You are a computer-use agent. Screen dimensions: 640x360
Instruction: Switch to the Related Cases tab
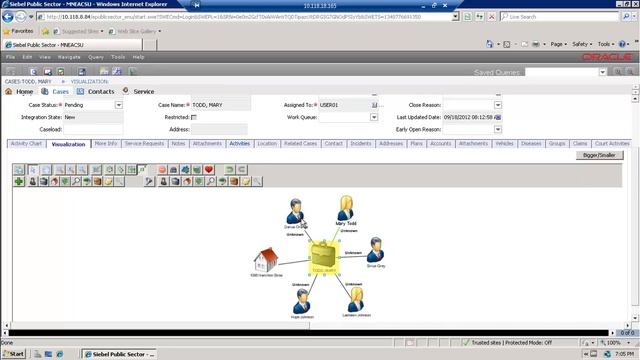(301, 144)
